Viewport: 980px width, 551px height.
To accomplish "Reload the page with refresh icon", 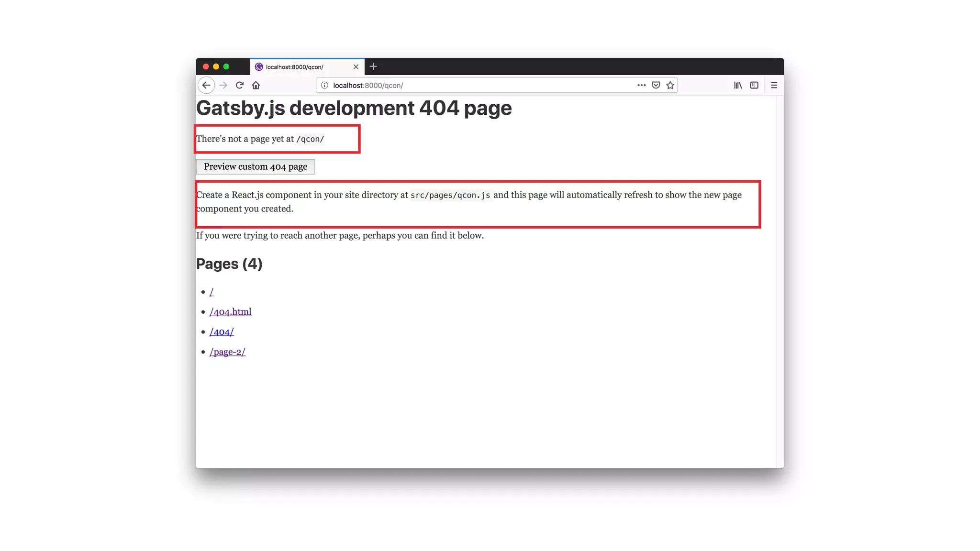I will 240,85.
